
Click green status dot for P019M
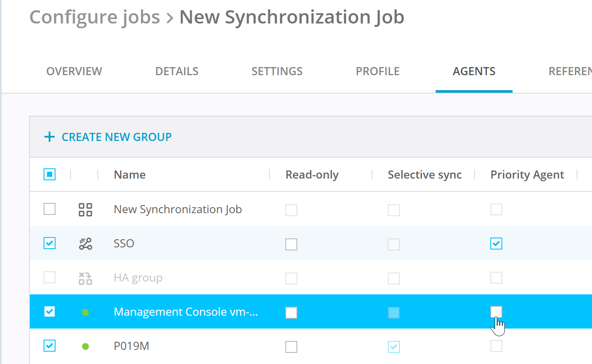click(85, 346)
